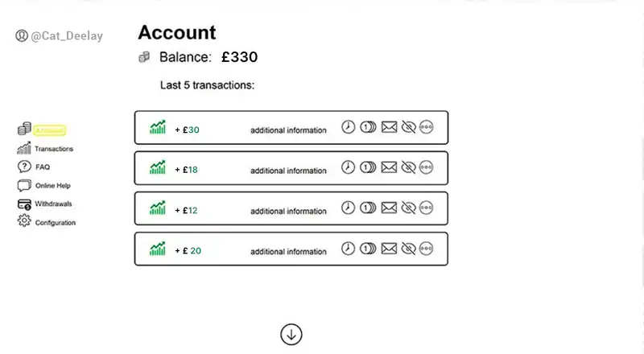Hide the £30 transaction with the eye icon
Screen dimensions: 644x354
408,127
